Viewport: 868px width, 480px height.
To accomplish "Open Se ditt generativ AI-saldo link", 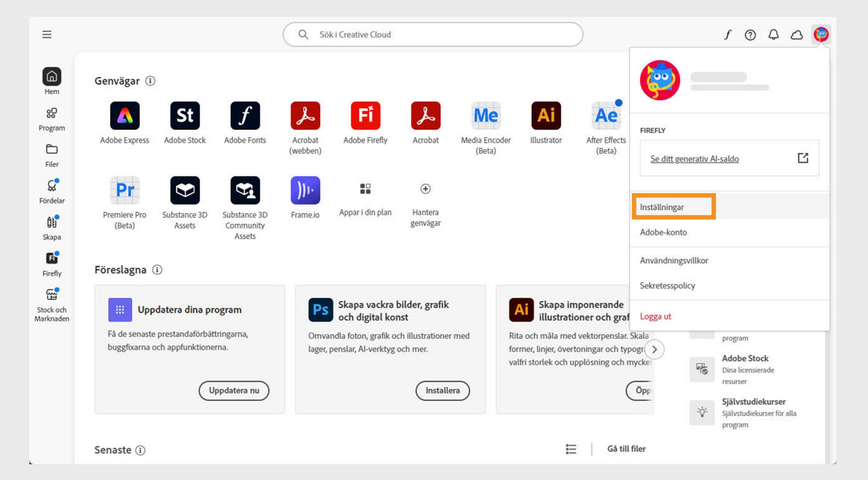I will click(694, 159).
